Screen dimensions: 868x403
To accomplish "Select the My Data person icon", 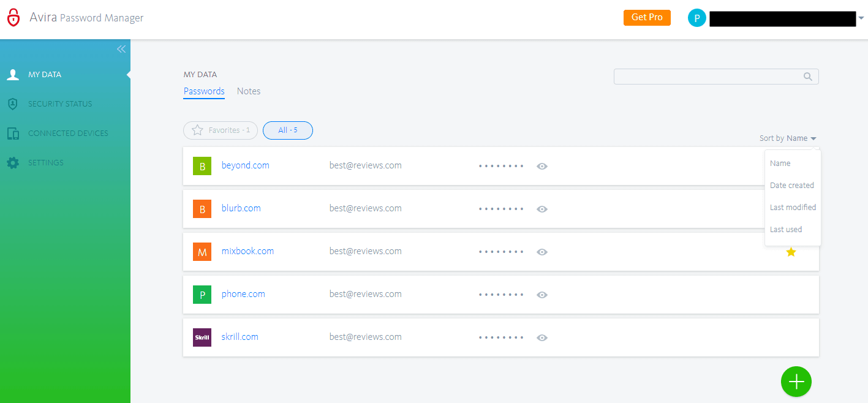I will (13, 74).
